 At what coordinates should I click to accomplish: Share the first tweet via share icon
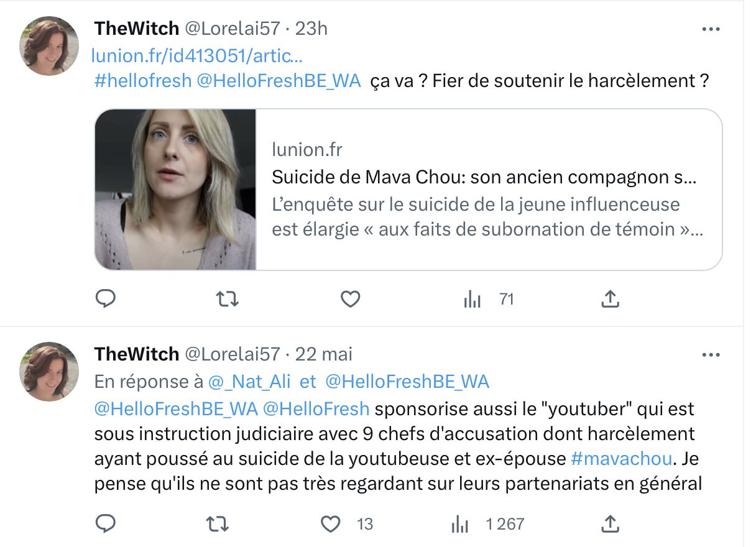point(611,300)
